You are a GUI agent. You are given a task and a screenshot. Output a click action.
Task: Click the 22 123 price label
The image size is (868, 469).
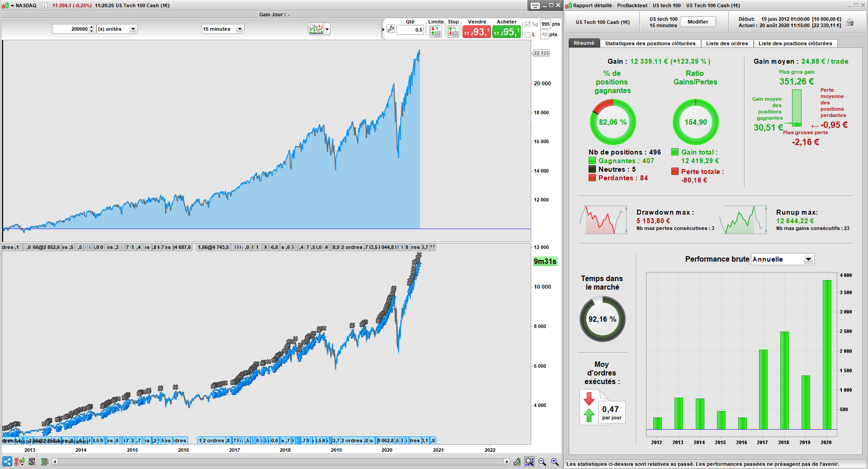click(x=541, y=53)
